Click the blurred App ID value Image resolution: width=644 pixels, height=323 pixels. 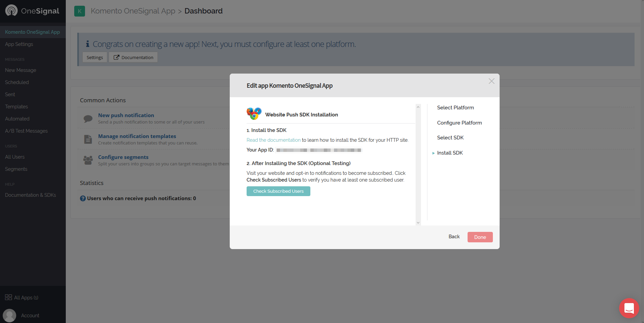coord(319,150)
